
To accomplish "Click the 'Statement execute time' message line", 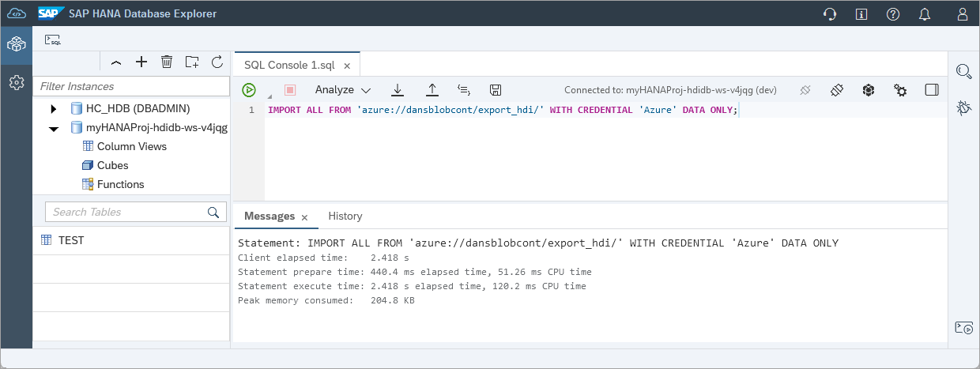I will coord(412,286).
